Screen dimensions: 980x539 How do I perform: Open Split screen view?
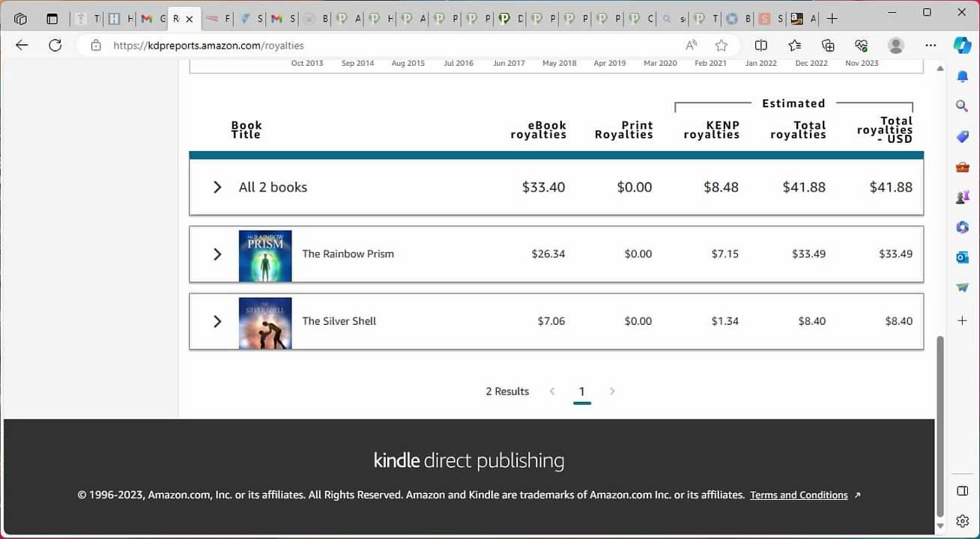(x=761, y=46)
